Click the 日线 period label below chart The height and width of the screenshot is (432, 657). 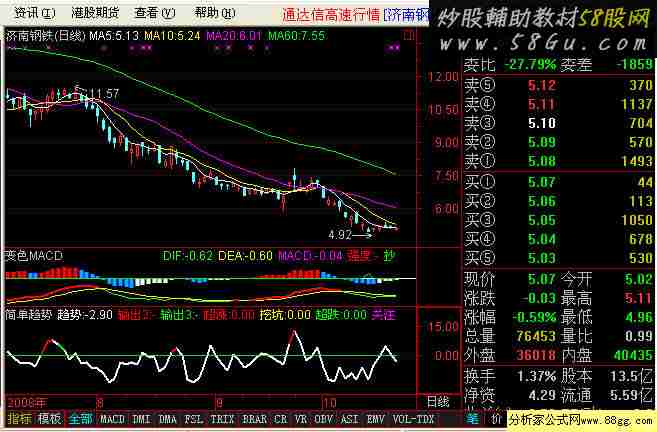click(x=438, y=402)
